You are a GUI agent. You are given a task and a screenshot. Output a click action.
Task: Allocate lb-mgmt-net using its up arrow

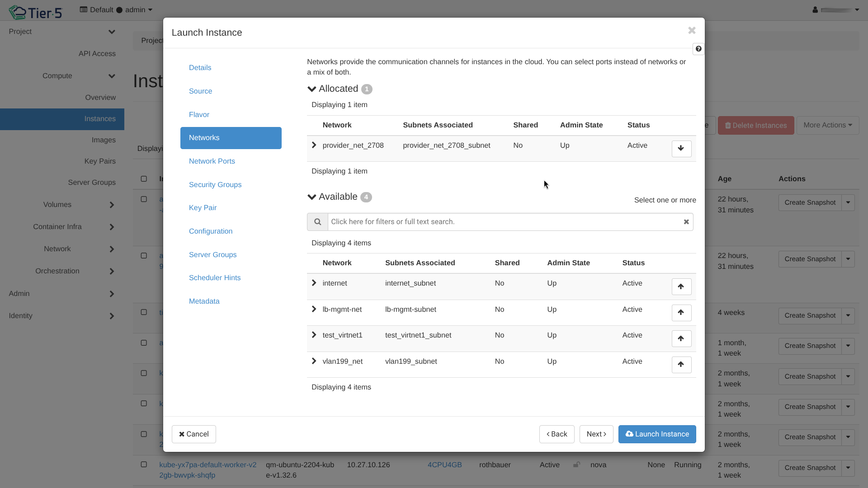pos(681,313)
